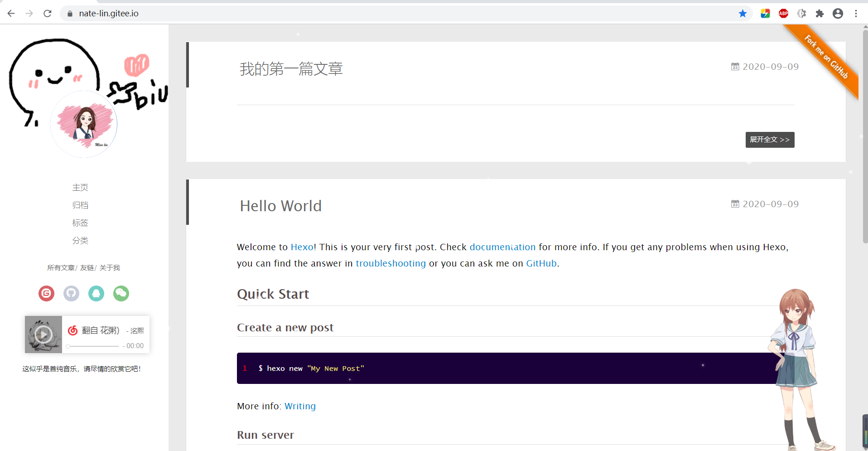Select 标签 tags menu item
Image resolution: width=868 pixels, height=451 pixels.
point(80,223)
